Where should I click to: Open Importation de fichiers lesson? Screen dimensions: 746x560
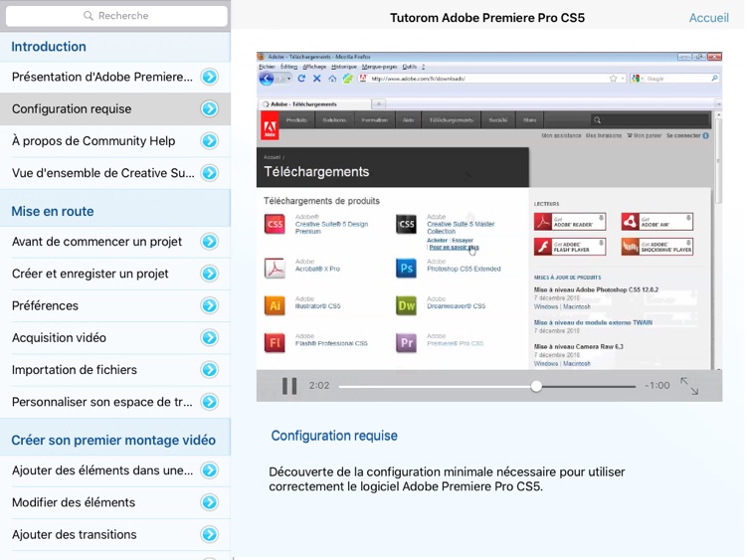[115, 370]
